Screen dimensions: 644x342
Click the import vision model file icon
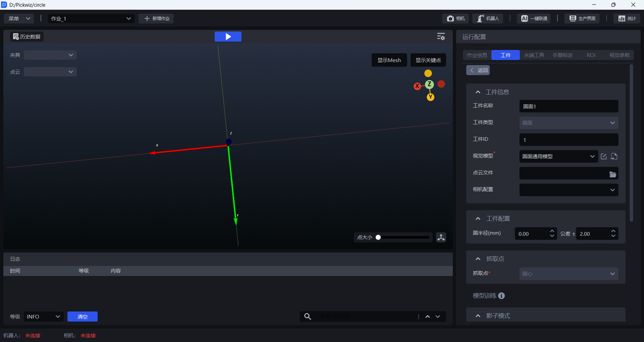point(614,156)
